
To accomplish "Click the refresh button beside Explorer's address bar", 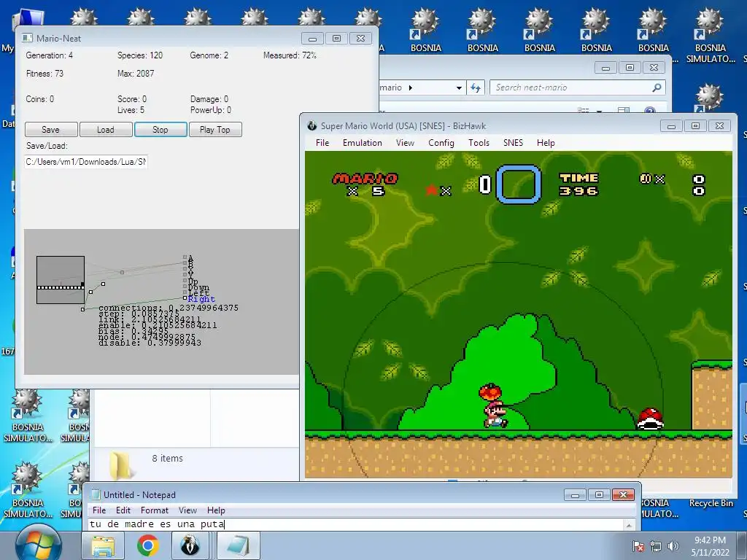I will coord(476,87).
